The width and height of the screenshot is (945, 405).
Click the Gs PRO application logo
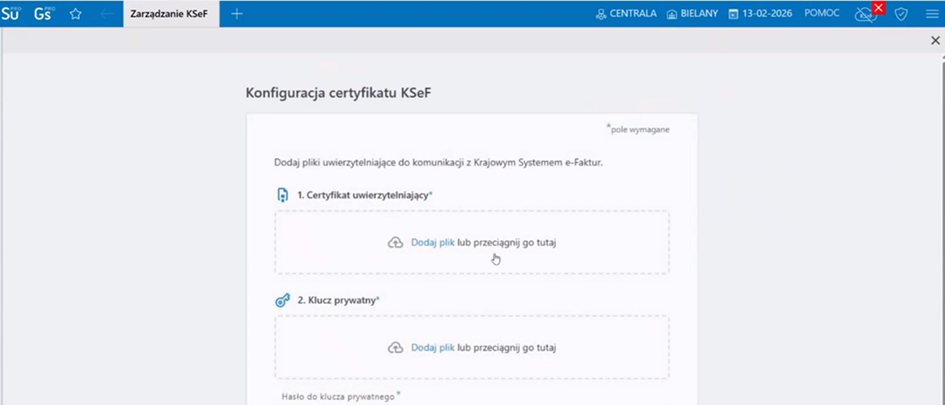(43, 14)
